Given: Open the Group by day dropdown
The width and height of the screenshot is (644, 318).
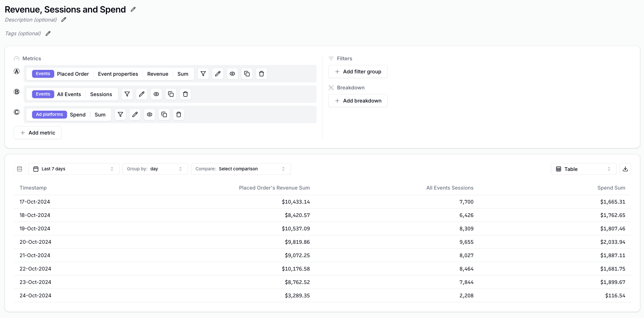Looking at the screenshot, I should tap(155, 169).
